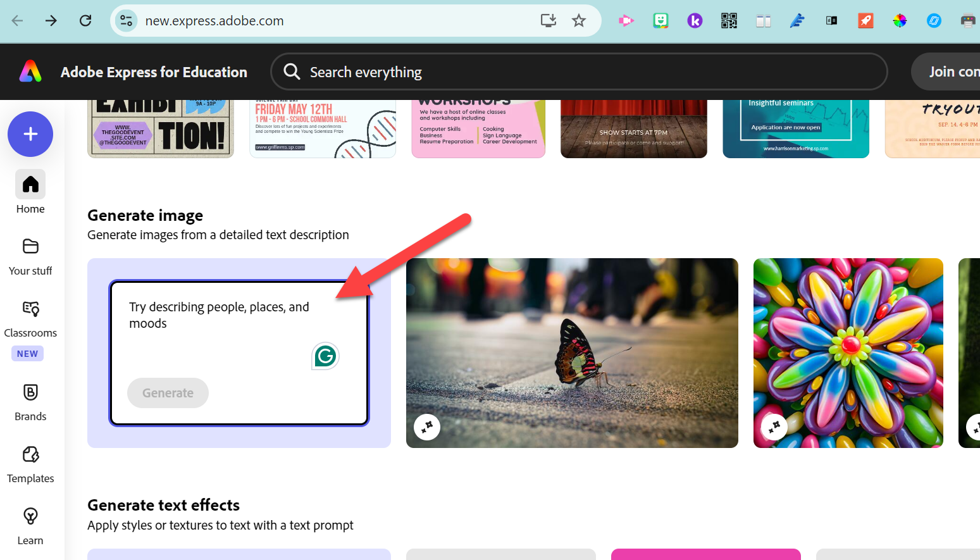Click the grey Generate button

[168, 393]
